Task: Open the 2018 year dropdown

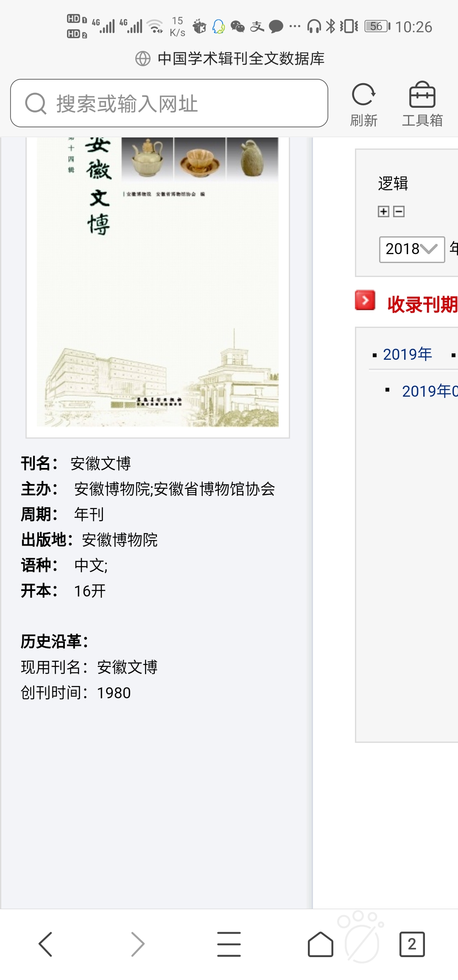Action: pyautogui.click(x=412, y=249)
